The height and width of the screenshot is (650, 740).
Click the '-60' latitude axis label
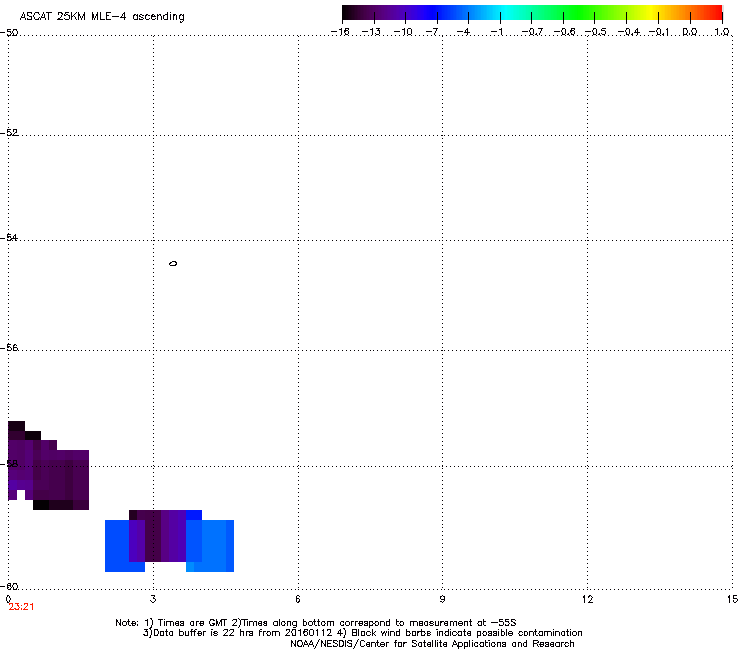tap(9, 587)
